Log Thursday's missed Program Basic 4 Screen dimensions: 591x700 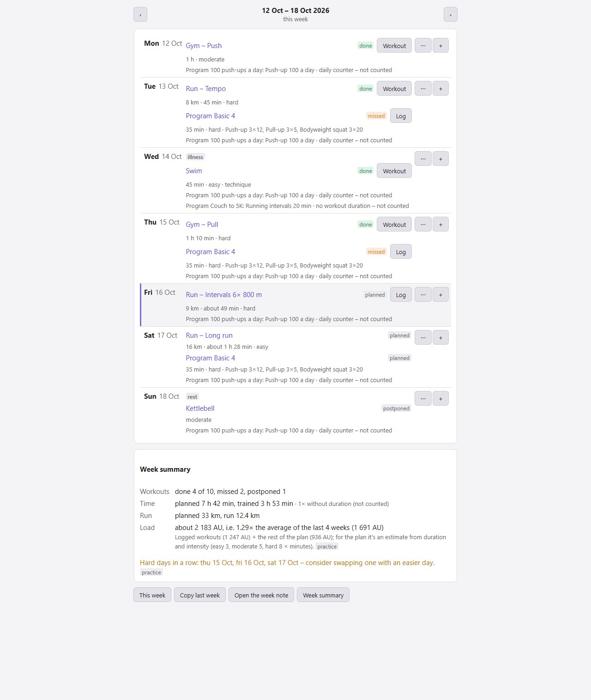[x=401, y=251]
